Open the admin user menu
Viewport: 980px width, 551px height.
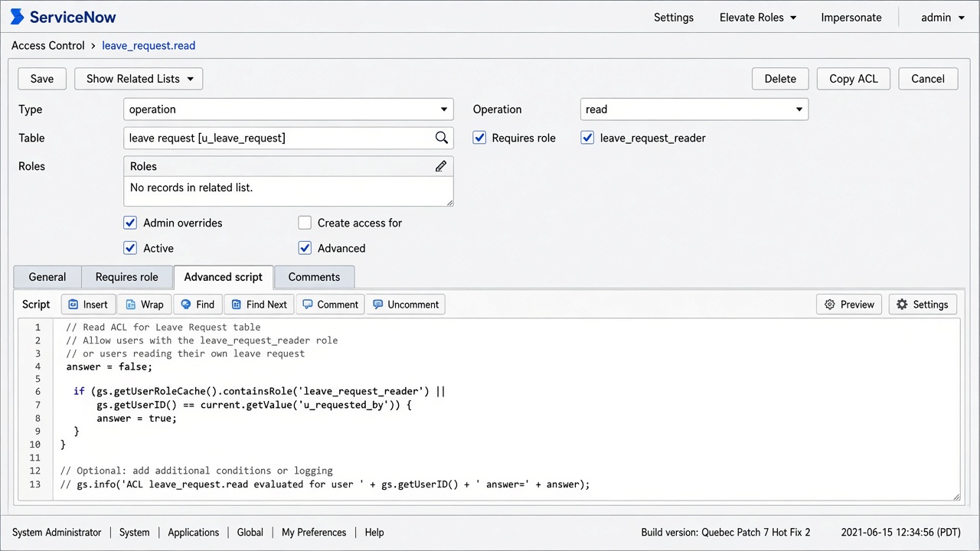coord(943,18)
